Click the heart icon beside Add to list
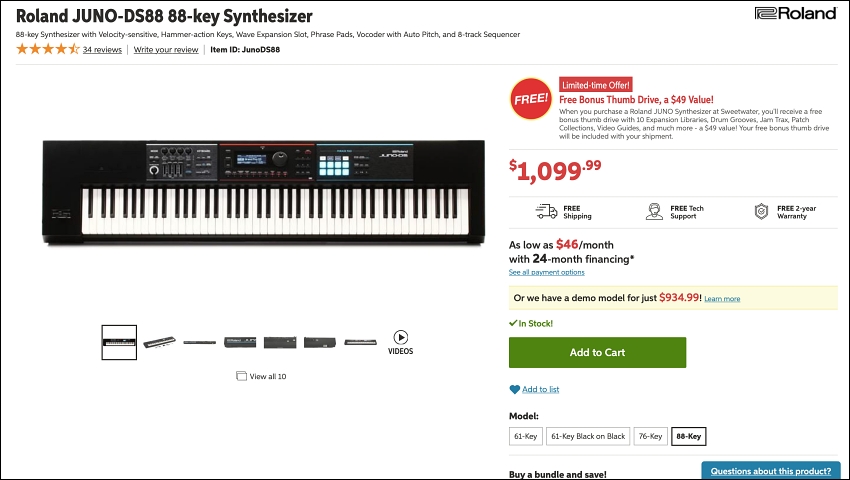This screenshot has height=480, width=850. click(x=514, y=389)
